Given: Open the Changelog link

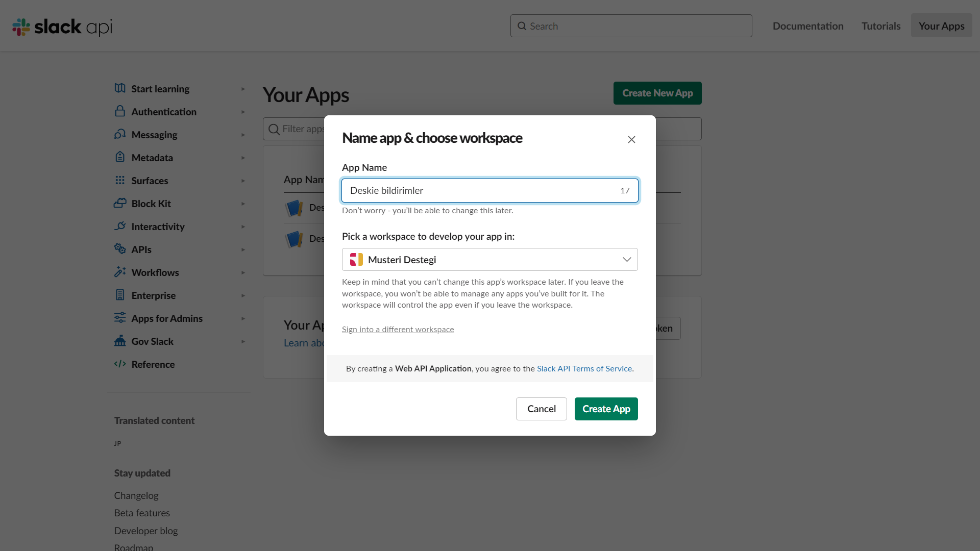Looking at the screenshot, I should click(136, 495).
